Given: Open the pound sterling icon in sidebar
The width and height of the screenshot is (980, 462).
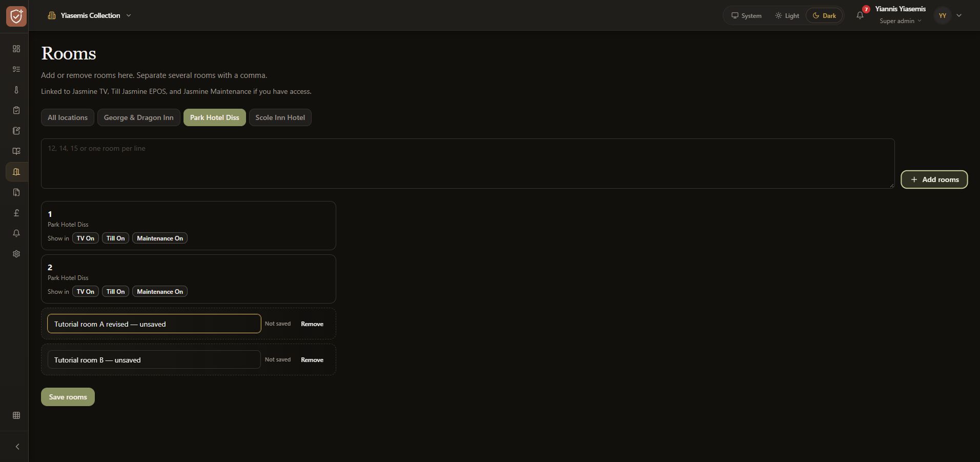Looking at the screenshot, I should [16, 213].
